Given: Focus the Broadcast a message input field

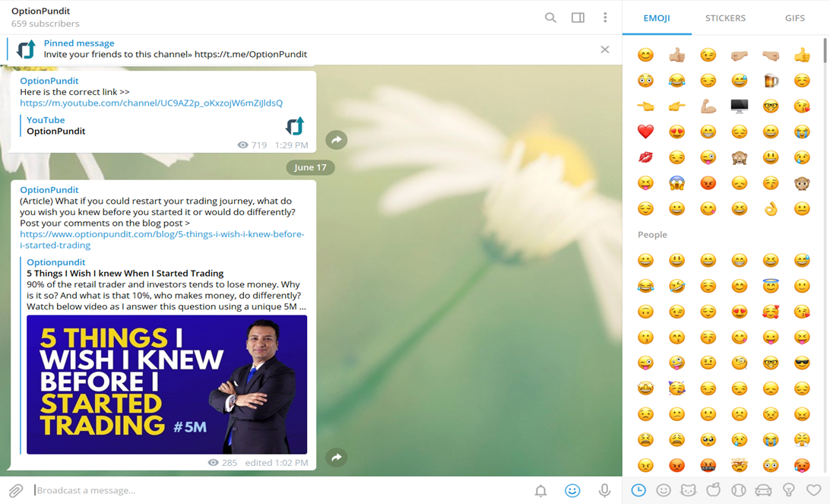Looking at the screenshot, I should click(x=280, y=490).
